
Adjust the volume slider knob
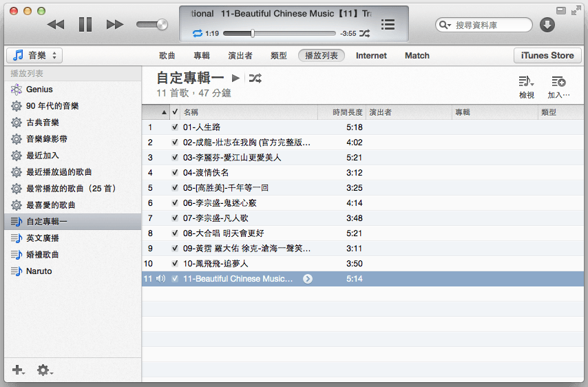tap(162, 25)
